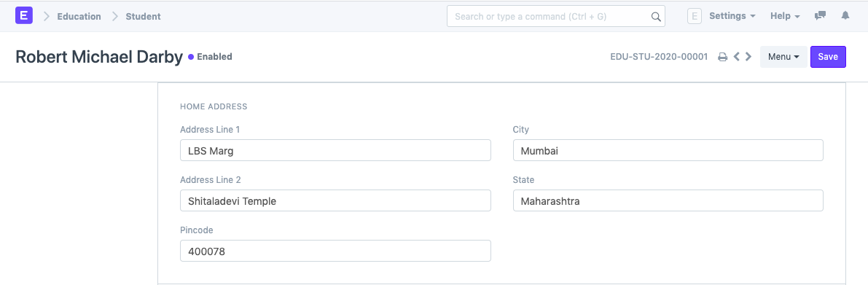Viewport: 868px width, 285px height.
Task: Open the ERPNext home logo
Action: coord(24,15)
